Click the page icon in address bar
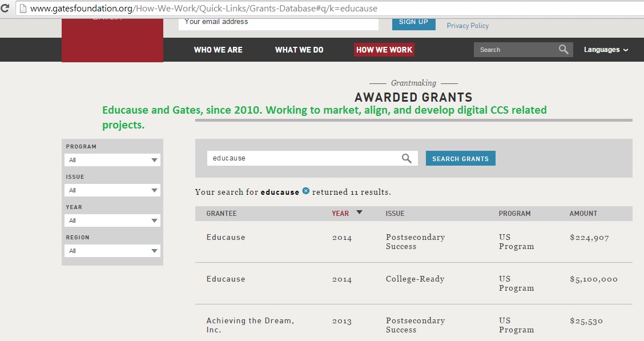The image size is (644, 341). coord(22,9)
